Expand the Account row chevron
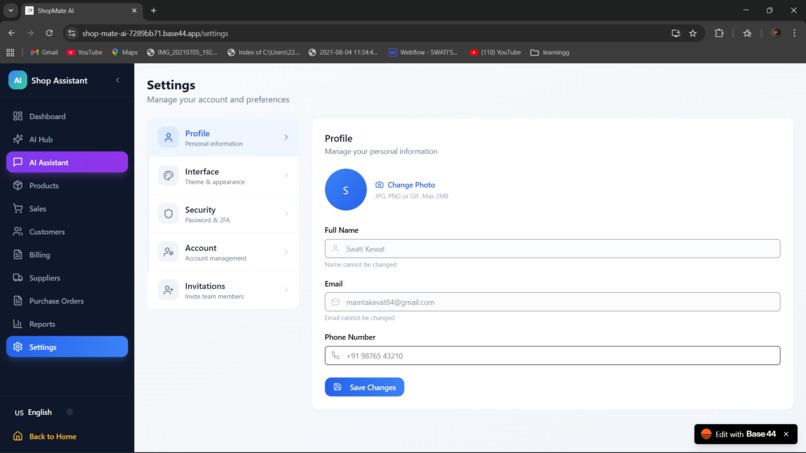 tap(286, 252)
